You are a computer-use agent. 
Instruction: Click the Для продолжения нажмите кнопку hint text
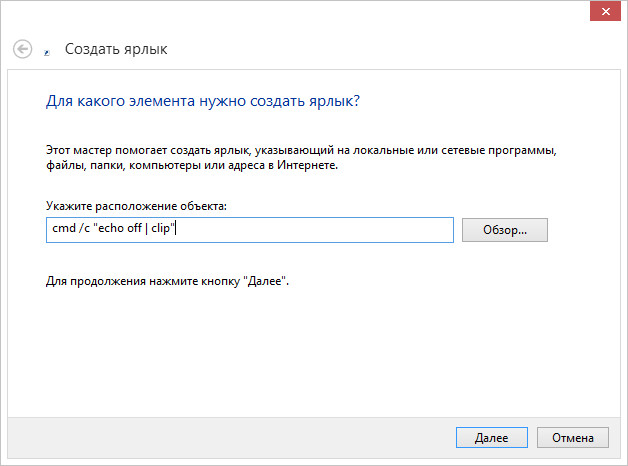(x=167, y=281)
